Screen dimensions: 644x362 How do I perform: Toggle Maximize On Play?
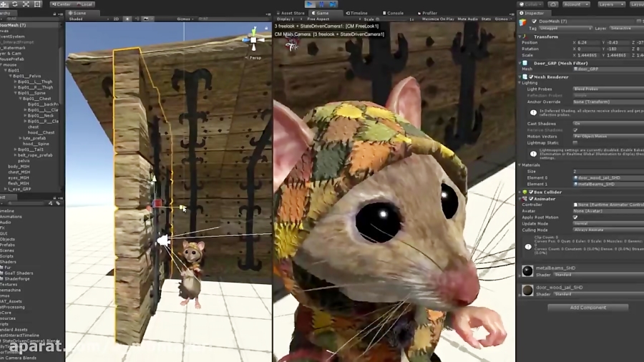pyautogui.click(x=438, y=19)
